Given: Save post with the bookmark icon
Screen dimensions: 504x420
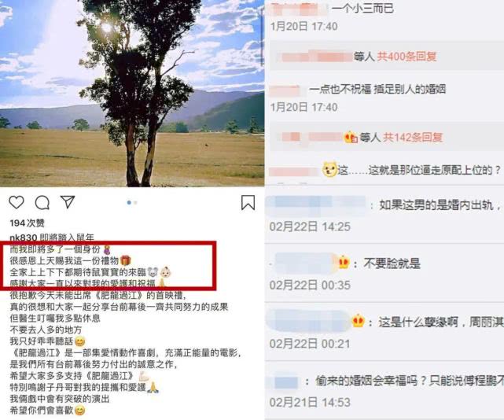Looking at the screenshot, I should (248, 203).
